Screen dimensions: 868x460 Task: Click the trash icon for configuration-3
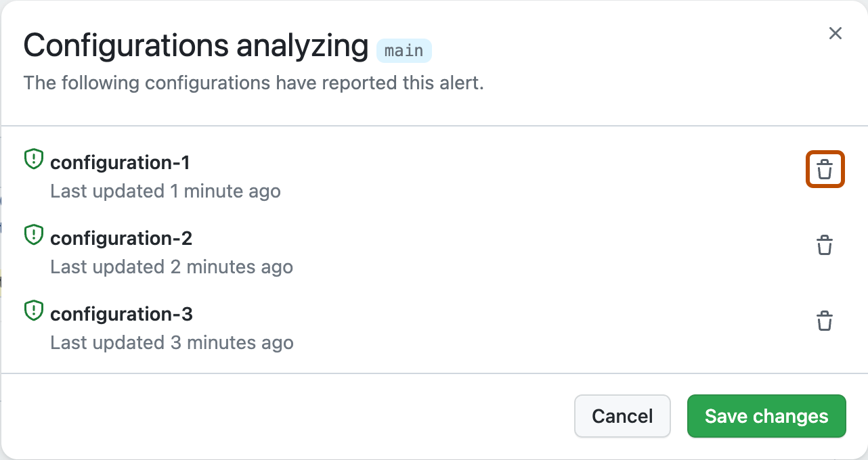click(x=825, y=321)
